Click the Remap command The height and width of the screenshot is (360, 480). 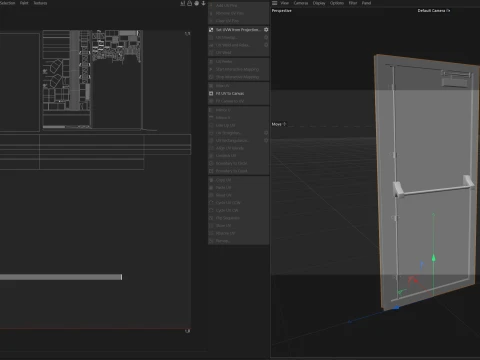(238, 241)
